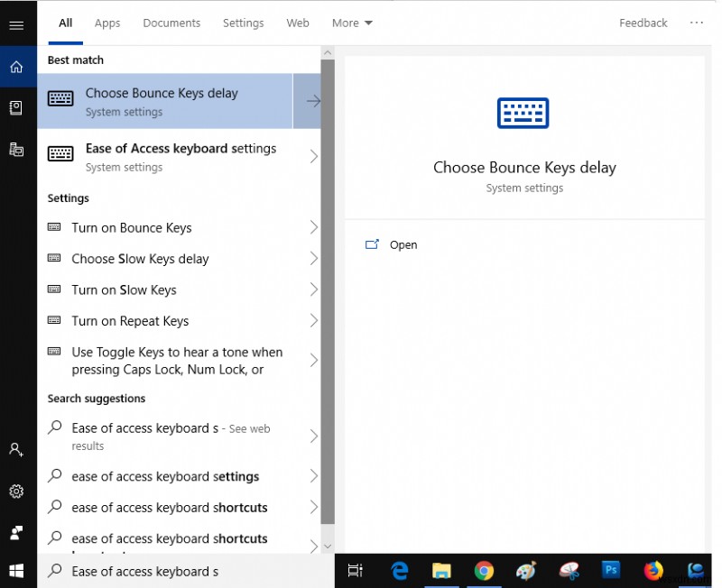Open Task View on the taskbar
The height and width of the screenshot is (588, 722).
click(355, 570)
